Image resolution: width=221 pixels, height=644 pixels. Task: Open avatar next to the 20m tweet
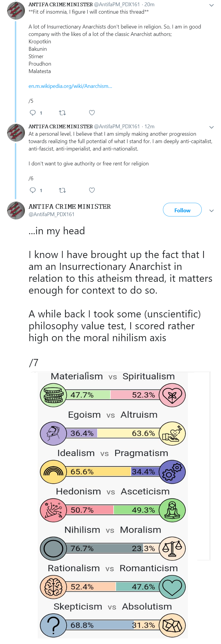click(16, 10)
